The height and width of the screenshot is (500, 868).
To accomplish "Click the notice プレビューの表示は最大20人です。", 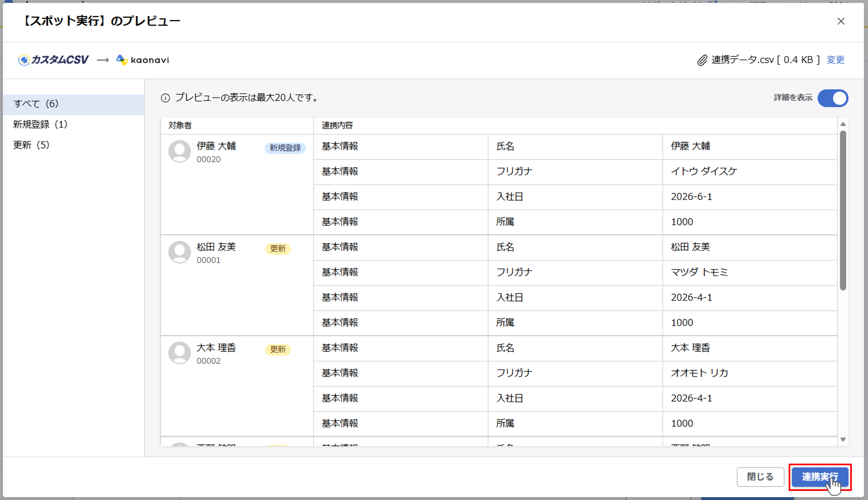I will click(x=247, y=98).
